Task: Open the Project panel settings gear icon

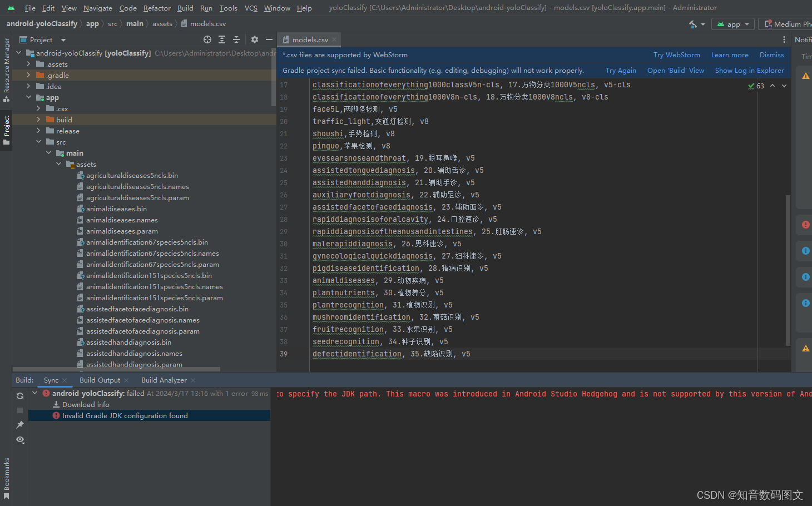Action: tap(254, 39)
